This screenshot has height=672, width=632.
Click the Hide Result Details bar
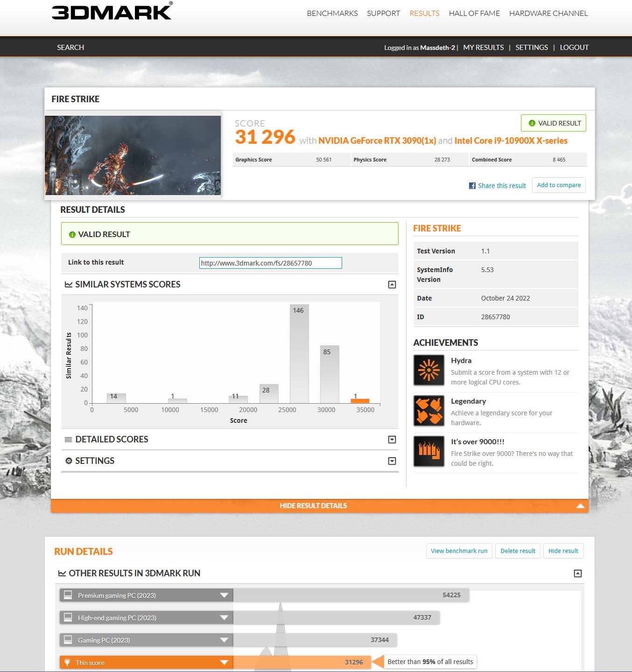319,506
